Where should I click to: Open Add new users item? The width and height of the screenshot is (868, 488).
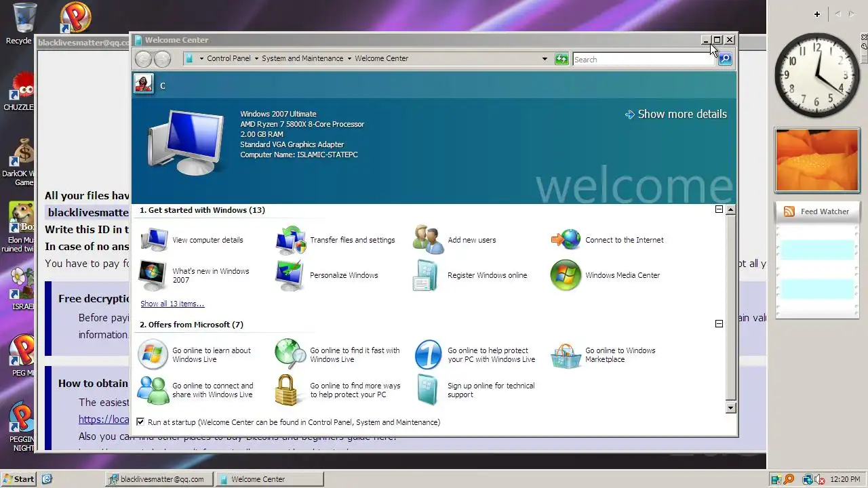455,240
